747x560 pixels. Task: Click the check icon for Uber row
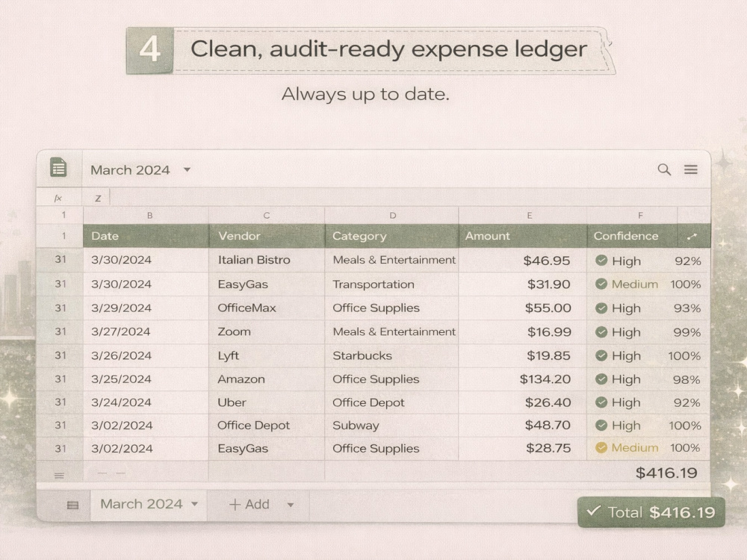[601, 402]
